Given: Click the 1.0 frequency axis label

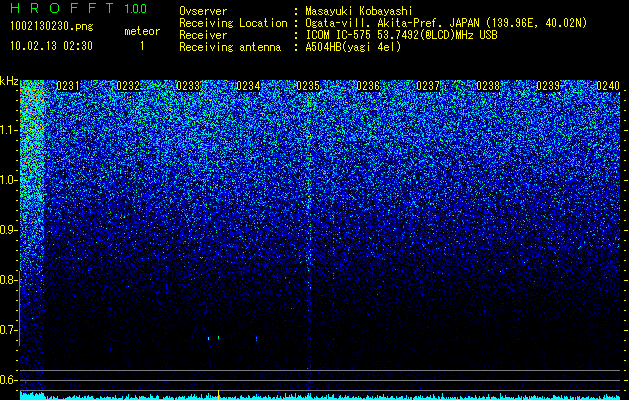Looking at the screenshot, I should 8,181.
